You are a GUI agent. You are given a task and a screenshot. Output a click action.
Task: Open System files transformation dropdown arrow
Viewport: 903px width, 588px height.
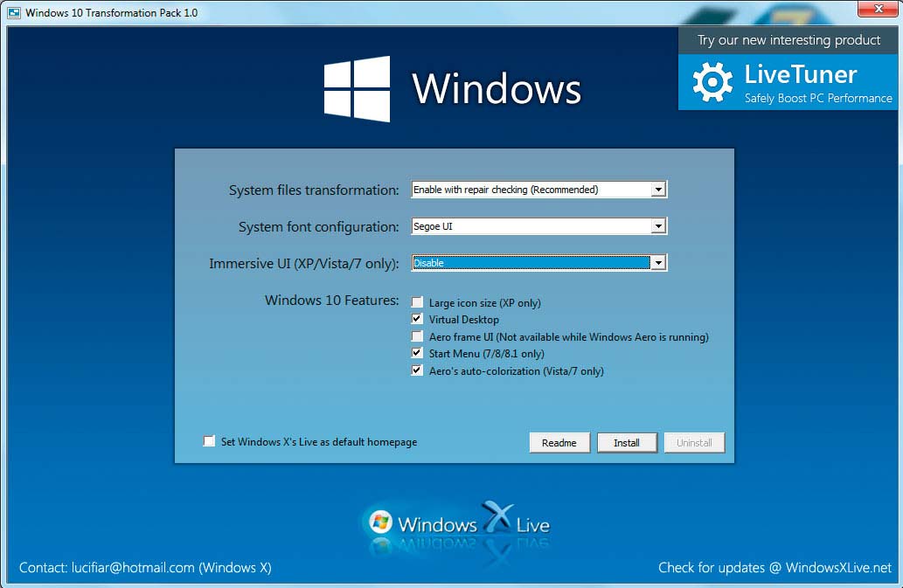tap(658, 190)
